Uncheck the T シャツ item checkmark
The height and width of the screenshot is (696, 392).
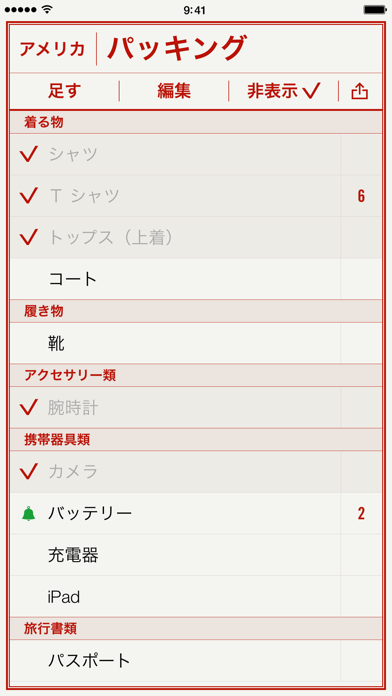click(28, 196)
